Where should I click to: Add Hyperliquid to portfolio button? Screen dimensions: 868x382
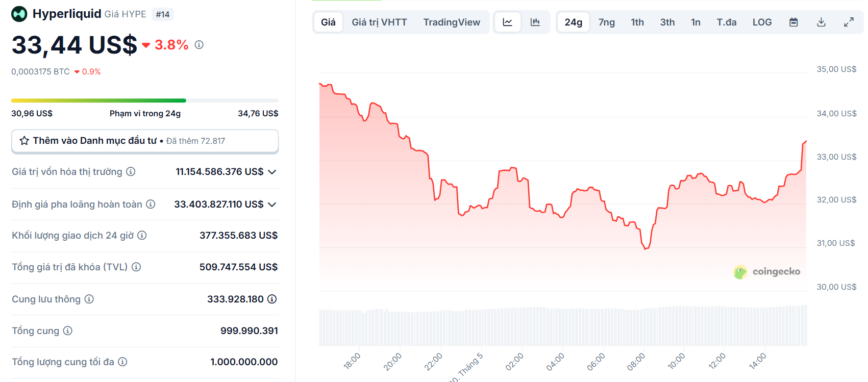click(145, 141)
